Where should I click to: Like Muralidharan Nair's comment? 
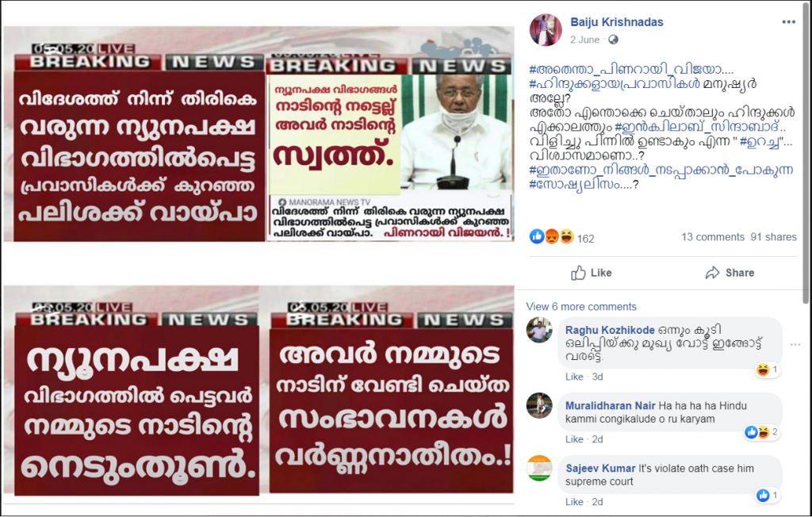(x=574, y=439)
